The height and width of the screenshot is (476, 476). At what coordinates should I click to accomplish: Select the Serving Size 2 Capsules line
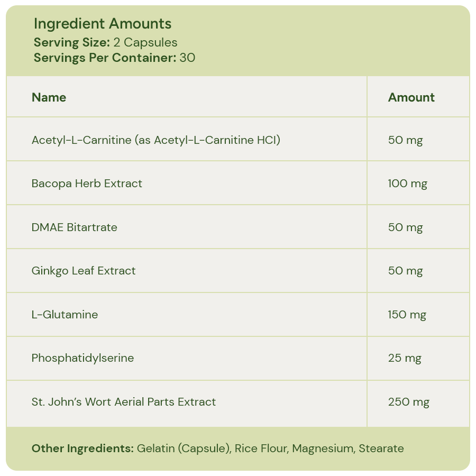[105, 42]
